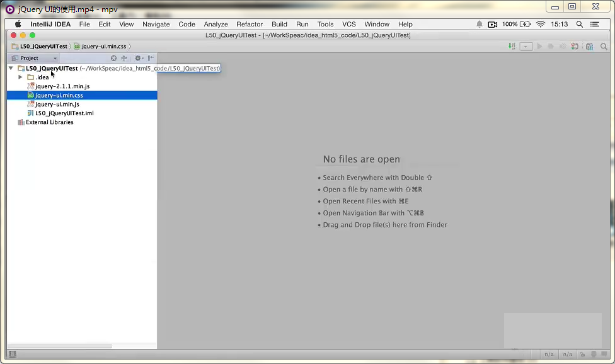Open the VCS menu
Screen dimensions: 615x364
coord(349,24)
